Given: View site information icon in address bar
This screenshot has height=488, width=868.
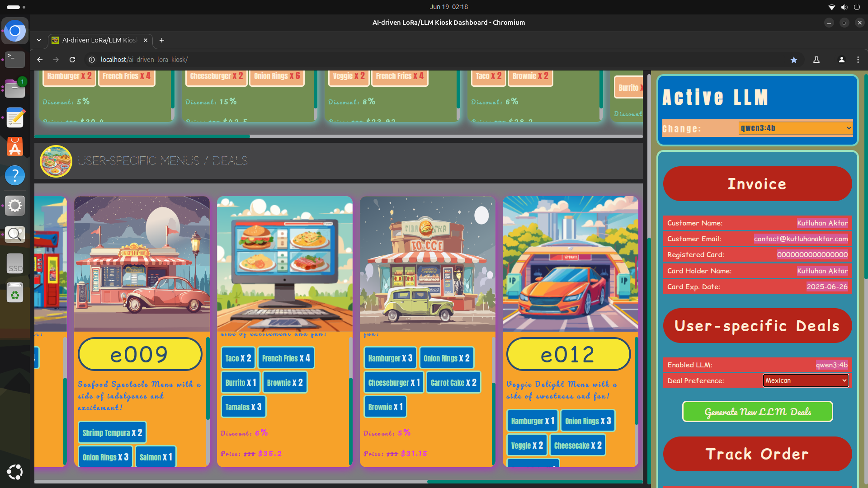Looking at the screenshot, I should (92, 60).
